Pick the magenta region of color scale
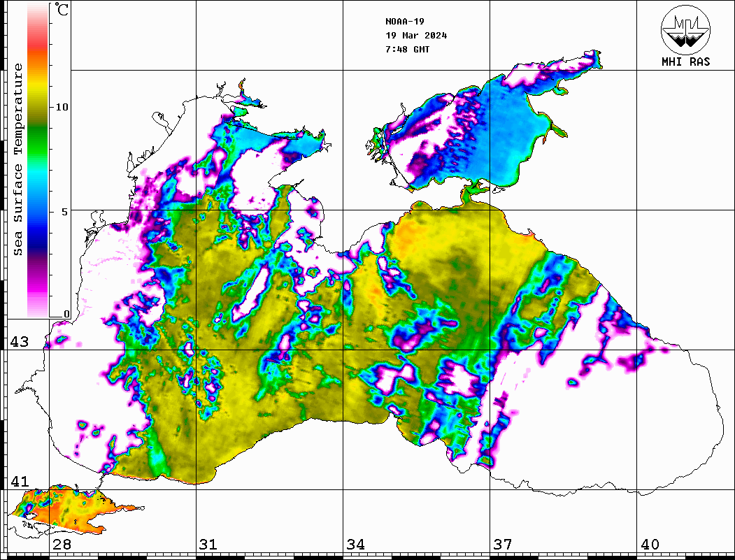This screenshot has height=560, width=735. [38, 284]
